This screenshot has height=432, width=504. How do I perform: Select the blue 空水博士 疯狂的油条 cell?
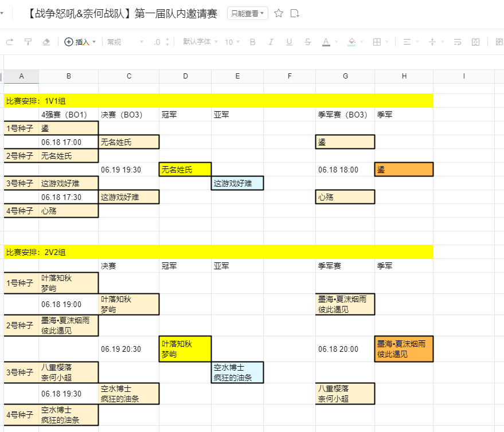237,372
